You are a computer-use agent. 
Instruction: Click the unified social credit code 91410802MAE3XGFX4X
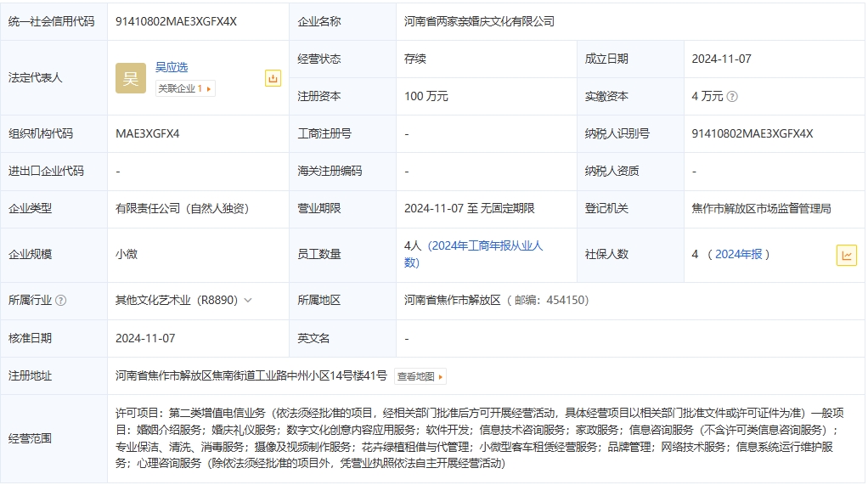(x=176, y=21)
